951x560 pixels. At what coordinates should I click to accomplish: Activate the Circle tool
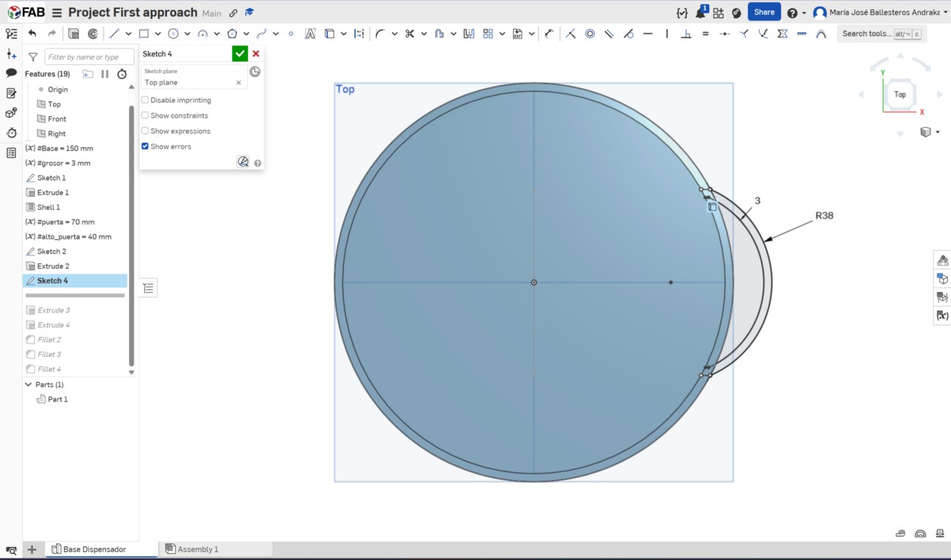[175, 33]
